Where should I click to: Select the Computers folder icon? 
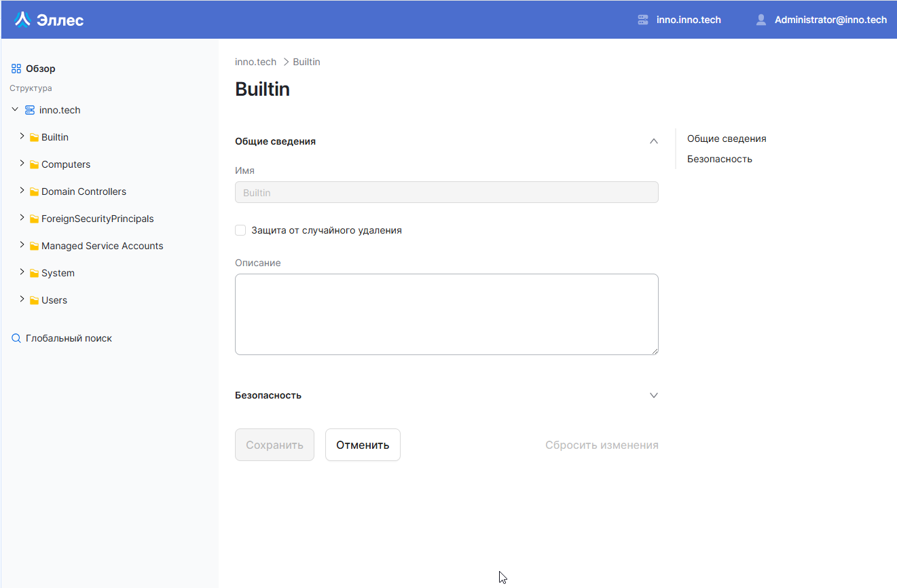34,164
